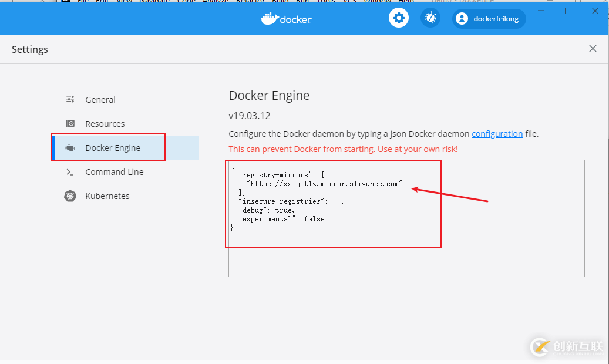Click the troubleshoot bug icon

430,18
